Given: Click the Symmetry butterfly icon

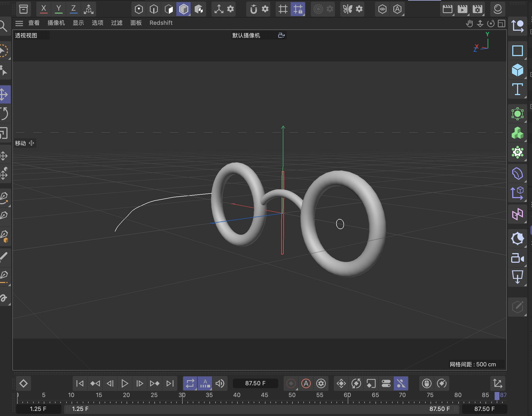Looking at the screenshot, I should click(x=347, y=9).
